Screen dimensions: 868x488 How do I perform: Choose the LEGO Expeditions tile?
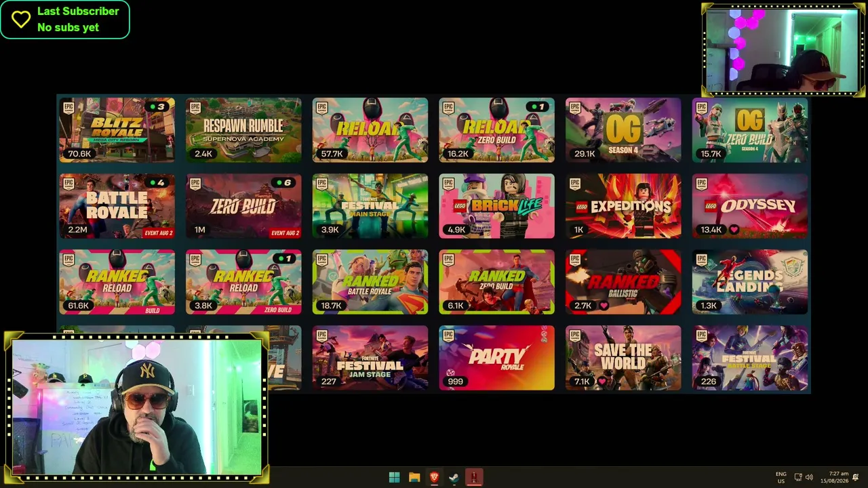[623, 206]
